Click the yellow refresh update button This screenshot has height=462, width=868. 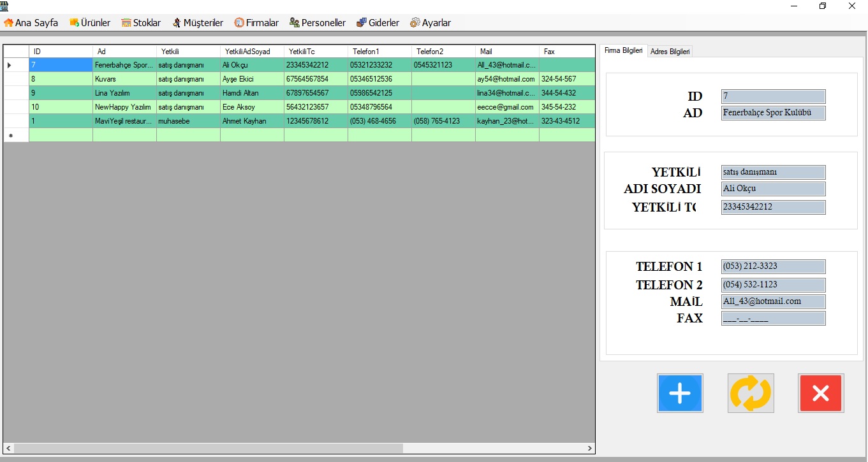tap(751, 393)
